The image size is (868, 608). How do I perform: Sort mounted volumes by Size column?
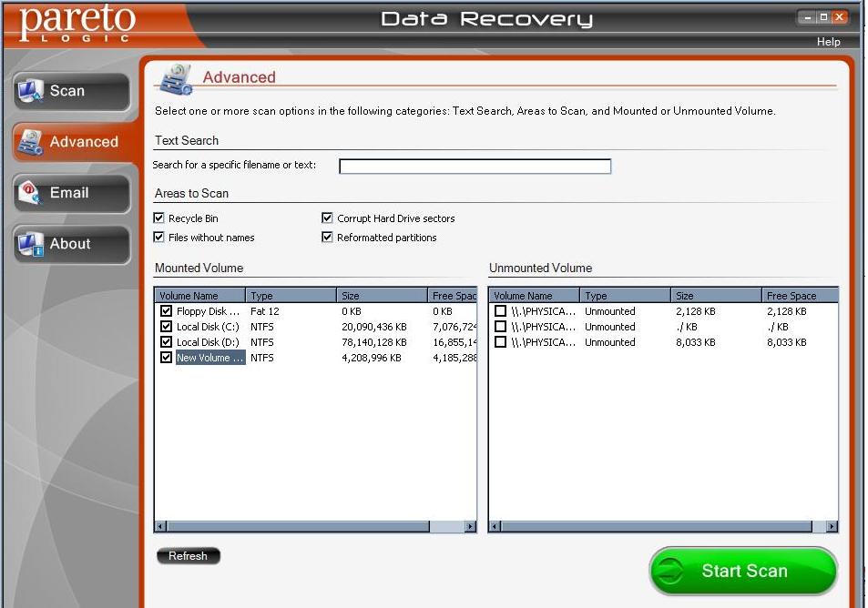(x=382, y=296)
